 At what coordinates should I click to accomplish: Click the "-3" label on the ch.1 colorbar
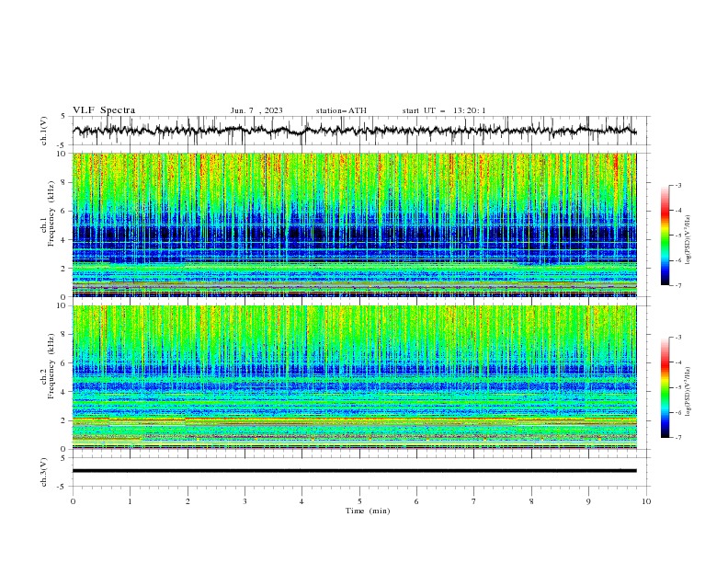pos(677,185)
